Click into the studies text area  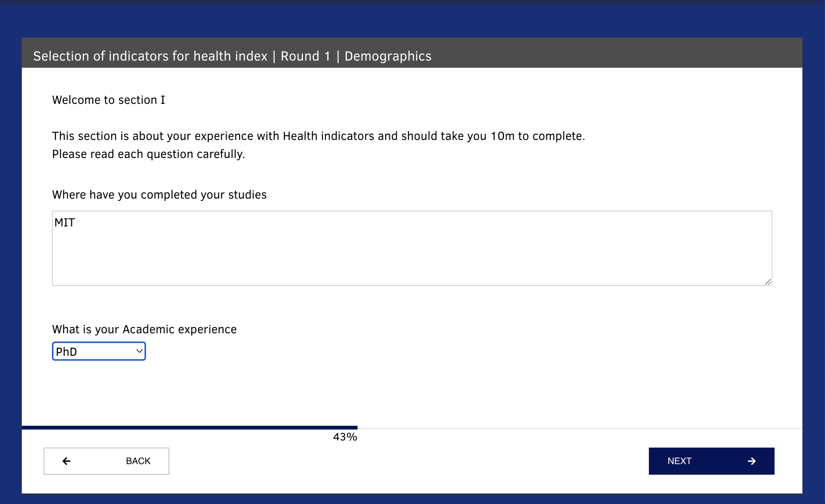click(412, 248)
